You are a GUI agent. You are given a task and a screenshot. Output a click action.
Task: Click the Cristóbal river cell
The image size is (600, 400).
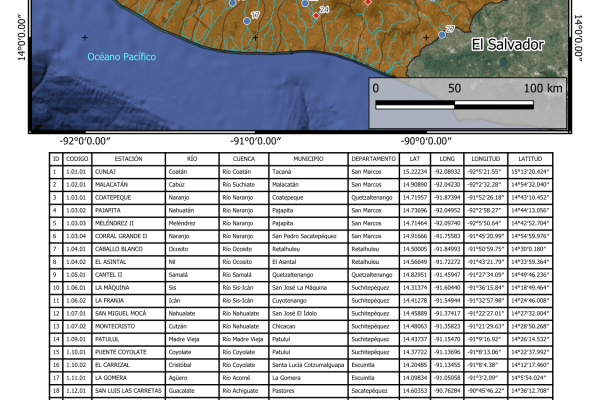[192, 365]
